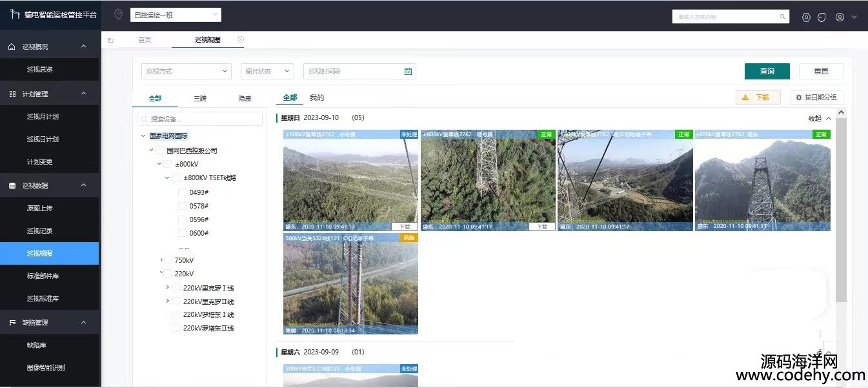Screen dimensions: 868x388
Task: Click the grid icon next to 计划管理
Action: pos(12,94)
